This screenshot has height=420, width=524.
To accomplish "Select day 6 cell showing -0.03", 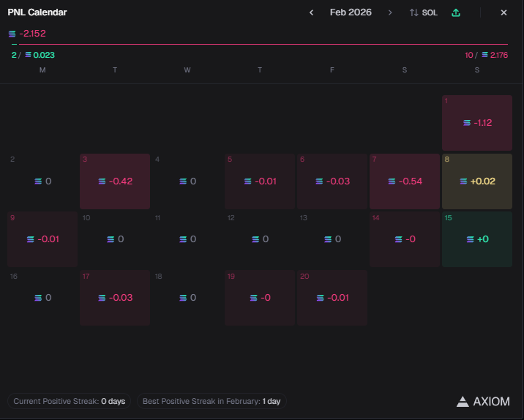I will (332, 181).
